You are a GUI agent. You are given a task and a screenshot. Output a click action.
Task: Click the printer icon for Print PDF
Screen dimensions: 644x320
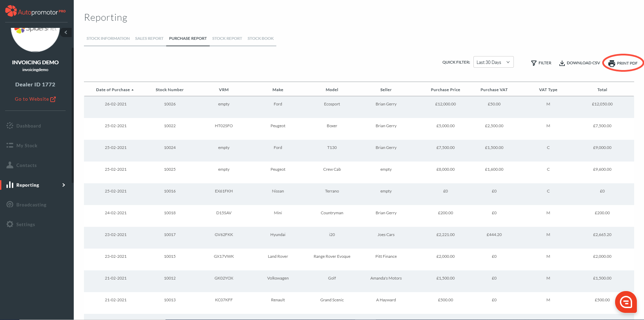click(612, 63)
